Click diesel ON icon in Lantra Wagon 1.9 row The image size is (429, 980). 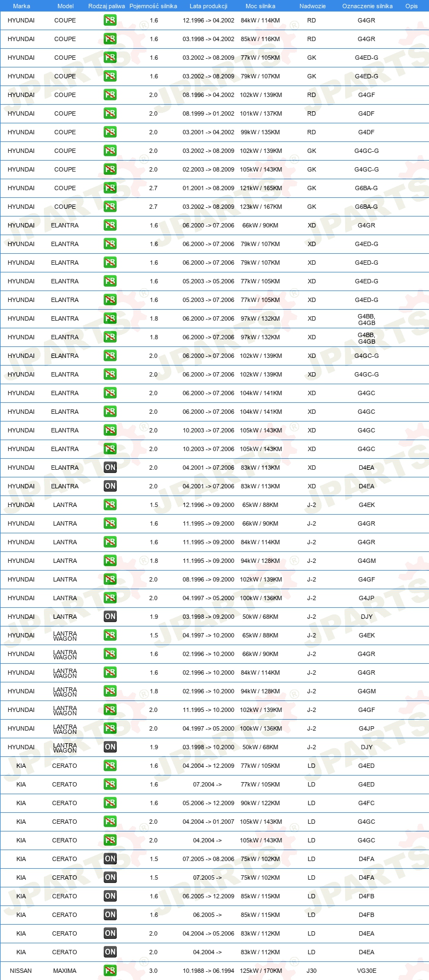[x=110, y=747]
